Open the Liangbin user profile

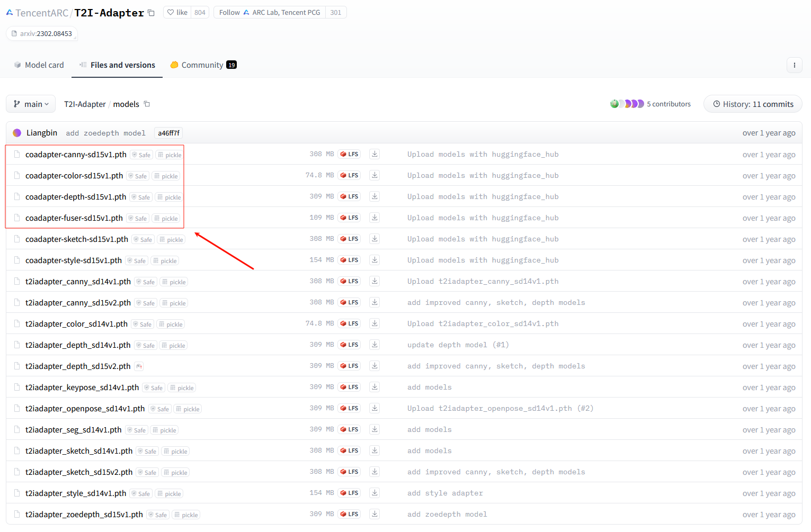pos(42,133)
